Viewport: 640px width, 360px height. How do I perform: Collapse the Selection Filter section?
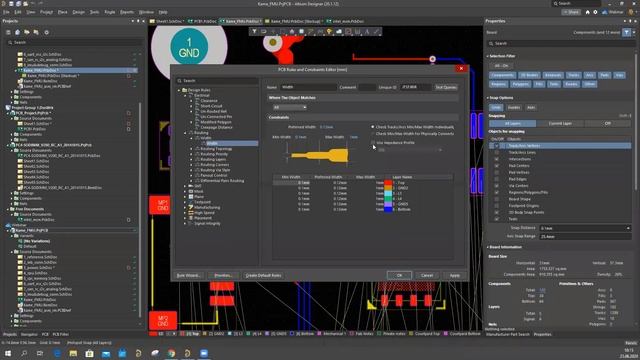pos(487,56)
